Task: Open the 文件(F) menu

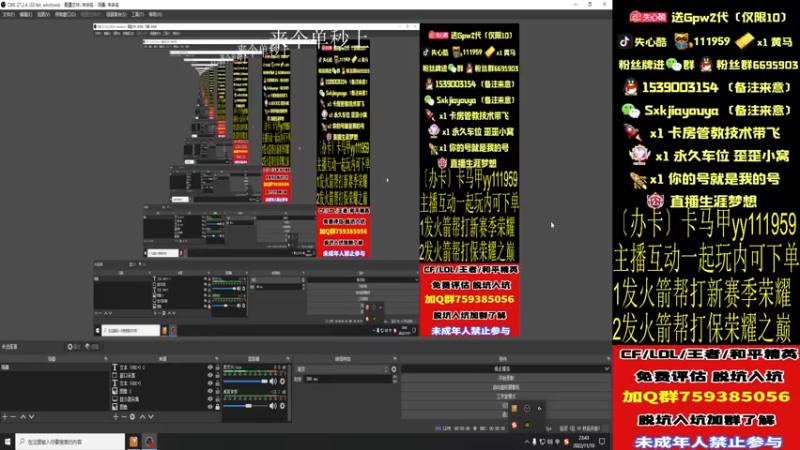Action: [x=8, y=14]
